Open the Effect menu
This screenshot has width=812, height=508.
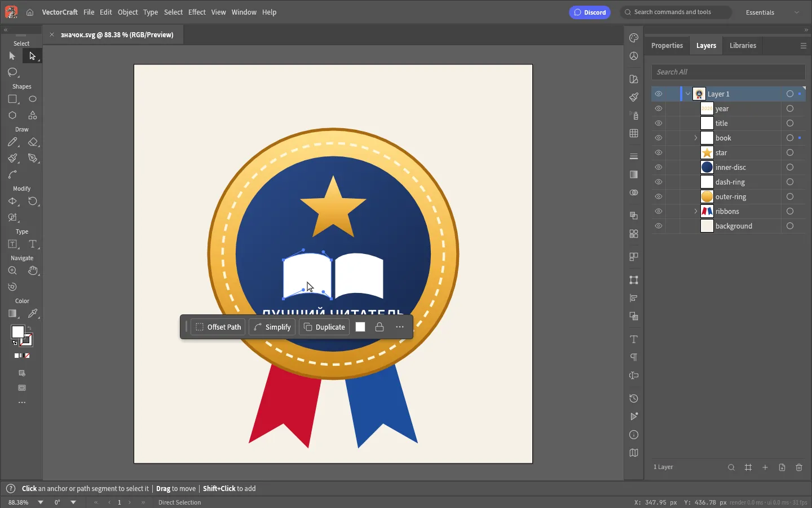[x=197, y=12]
